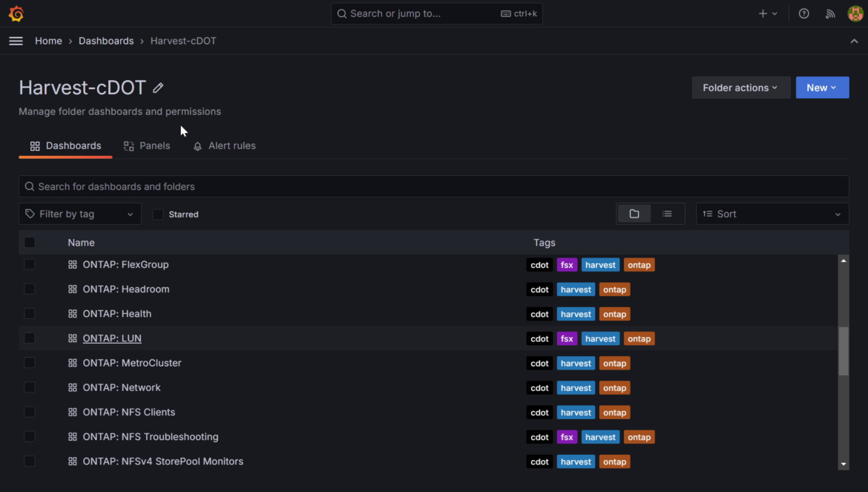Viewport: 868px width, 492px height.
Task: Open the user profile avatar
Action: click(855, 14)
